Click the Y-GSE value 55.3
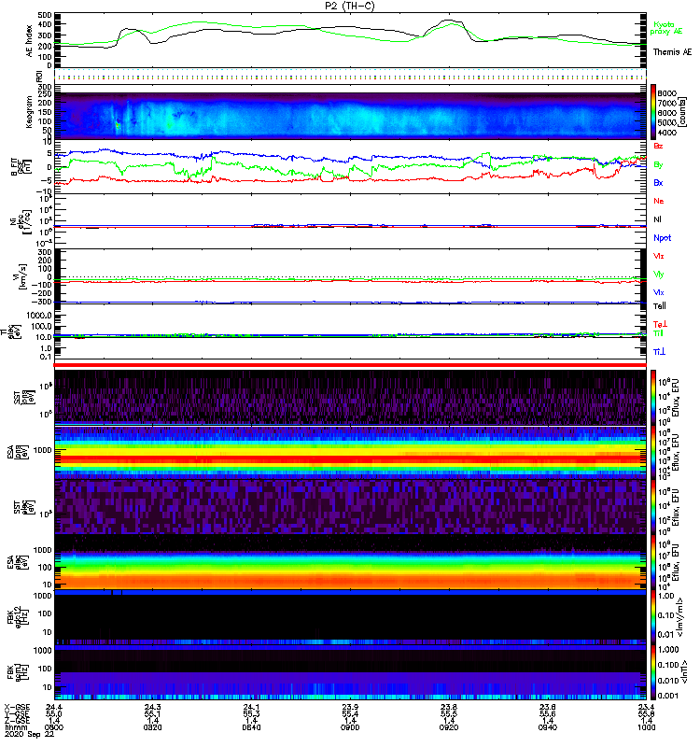The image size is (700, 747). click(x=251, y=714)
